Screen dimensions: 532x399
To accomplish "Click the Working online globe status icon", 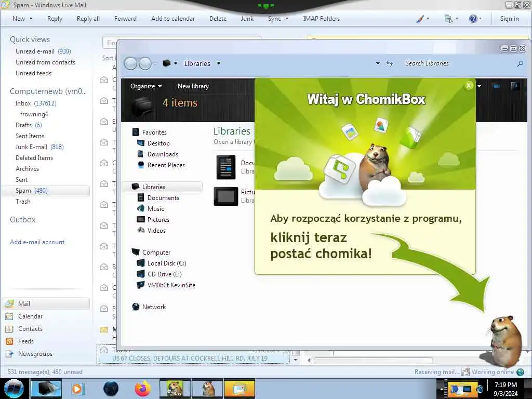I will coord(520,372).
